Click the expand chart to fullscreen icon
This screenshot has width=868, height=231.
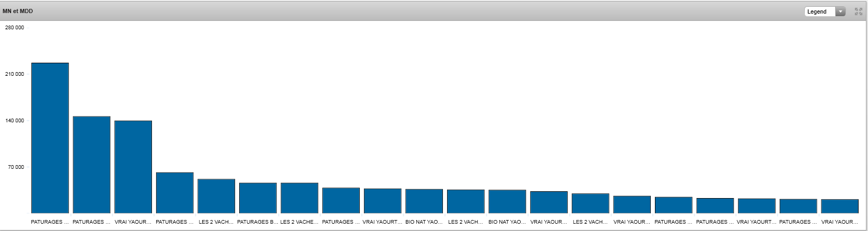tap(858, 11)
